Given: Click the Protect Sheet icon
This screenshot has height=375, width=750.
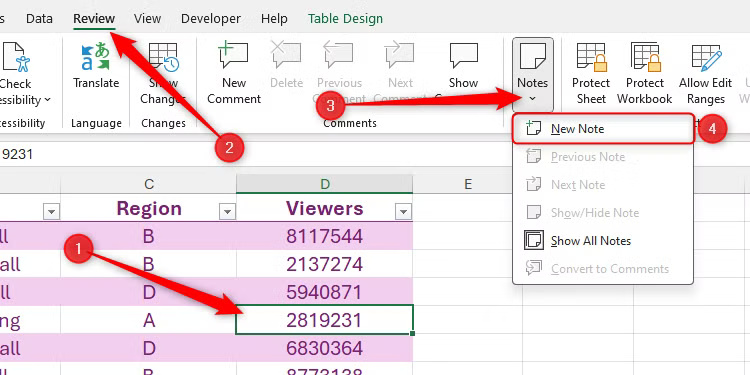Looking at the screenshot, I should click(591, 57).
